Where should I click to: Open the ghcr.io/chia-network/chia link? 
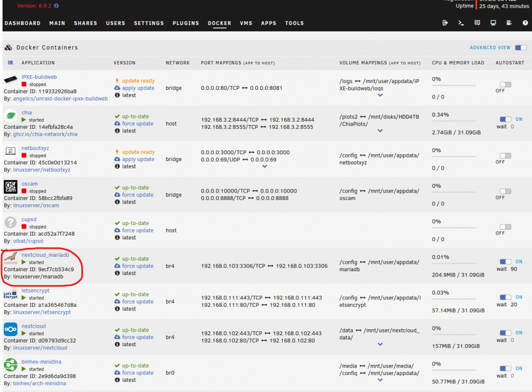pyautogui.click(x=45, y=134)
